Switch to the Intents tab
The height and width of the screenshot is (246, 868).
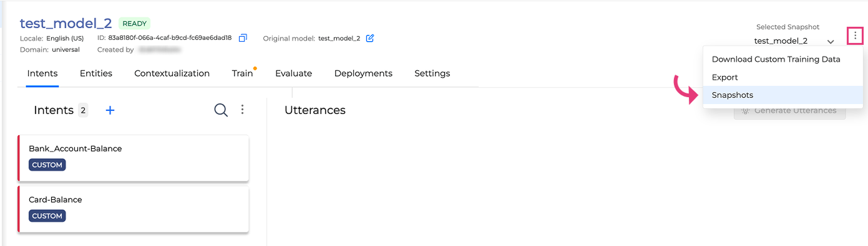click(42, 73)
